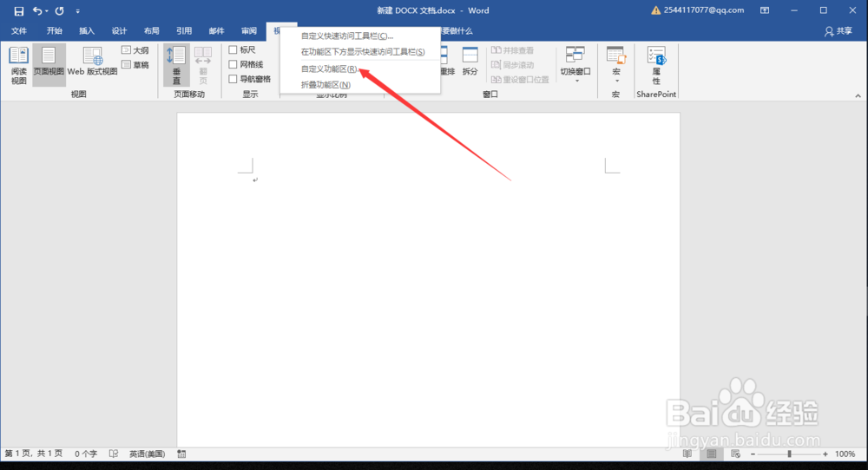Image resolution: width=868 pixels, height=470 pixels.
Task: Click Arrange All (重排) icon
Action: (446, 61)
